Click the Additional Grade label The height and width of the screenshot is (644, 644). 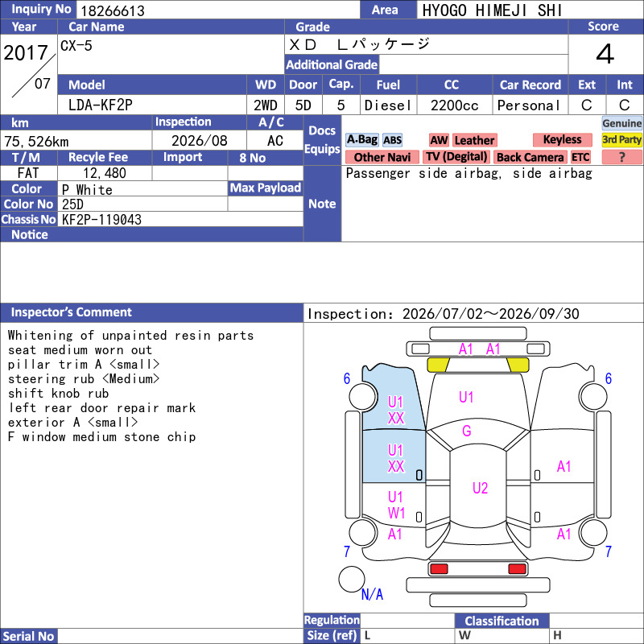332,64
